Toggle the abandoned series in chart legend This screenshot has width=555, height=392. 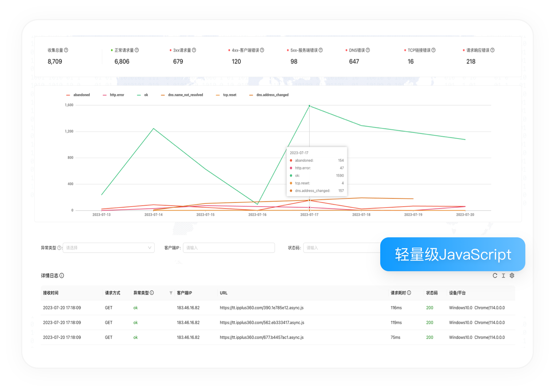tap(78, 95)
